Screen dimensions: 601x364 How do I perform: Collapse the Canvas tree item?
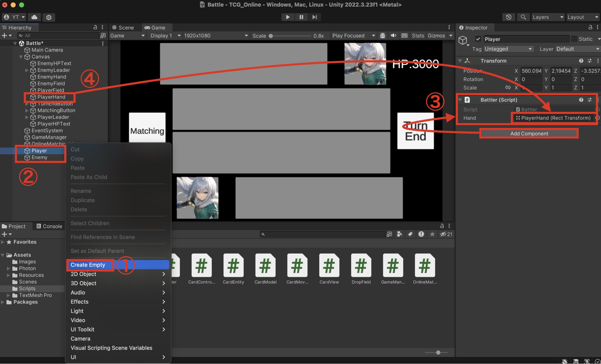[x=21, y=57]
